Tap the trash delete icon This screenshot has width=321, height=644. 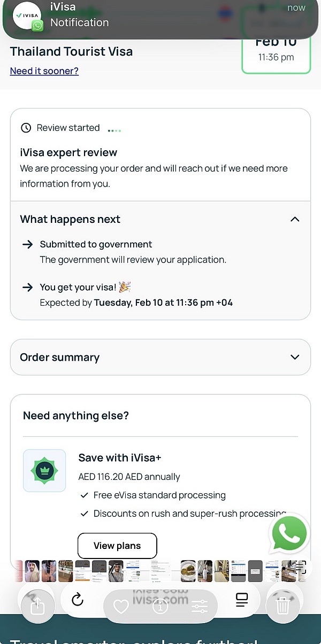click(x=283, y=606)
